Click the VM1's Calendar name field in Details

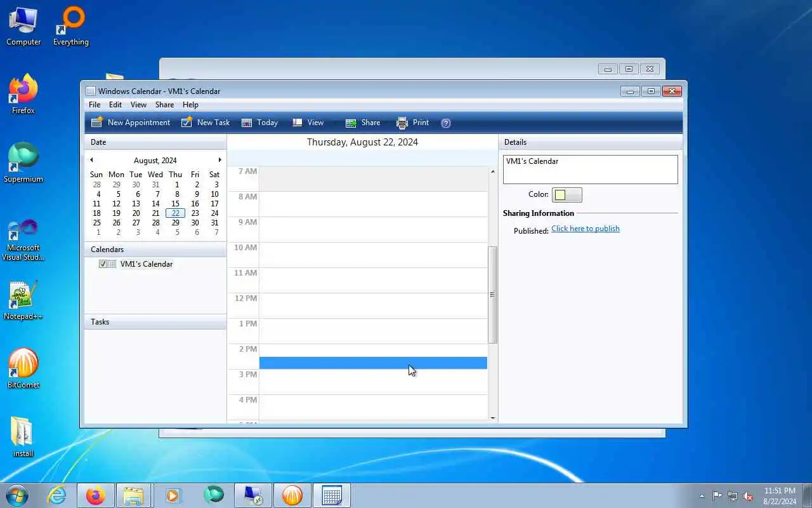tap(591, 170)
